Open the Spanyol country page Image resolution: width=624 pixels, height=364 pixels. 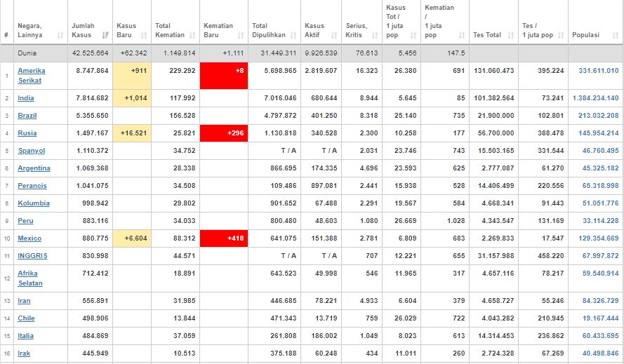32,151
